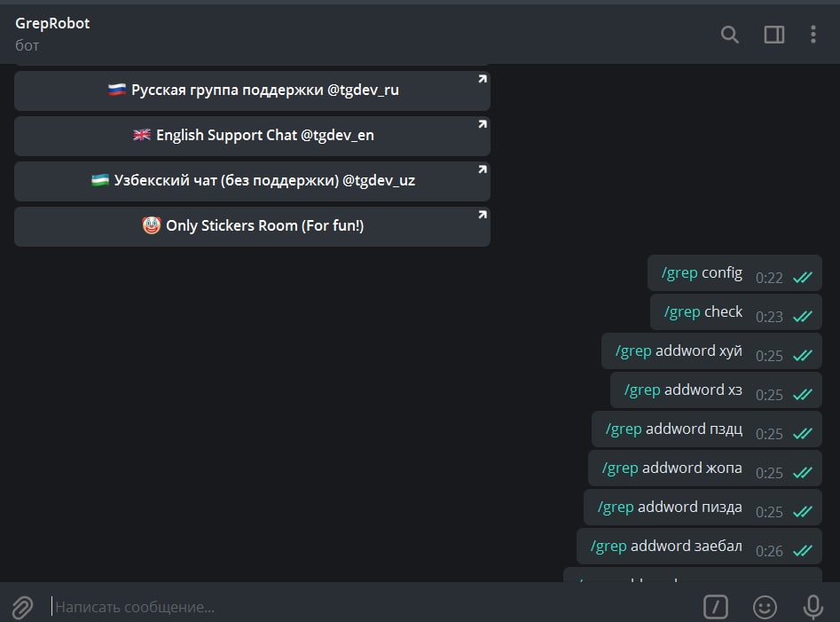Click the 0:23 timestamp on check message

[769, 317]
